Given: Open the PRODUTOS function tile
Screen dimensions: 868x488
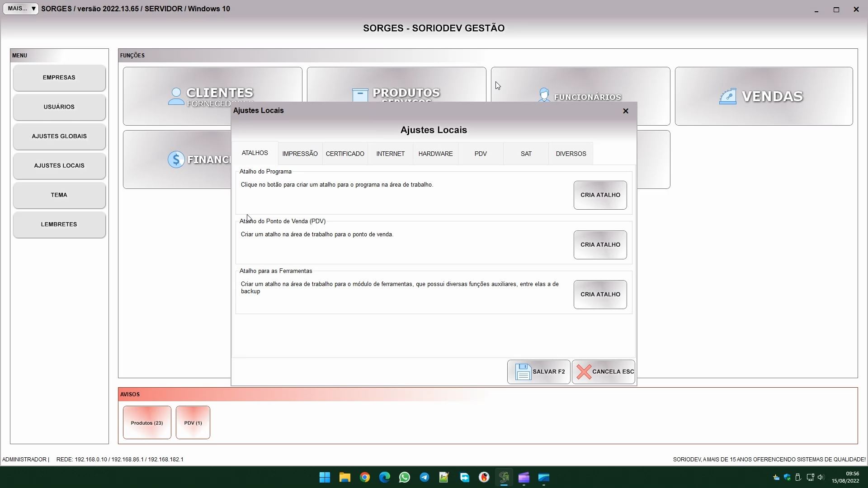Looking at the screenshot, I should pyautogui.click(x=396, y=84).
